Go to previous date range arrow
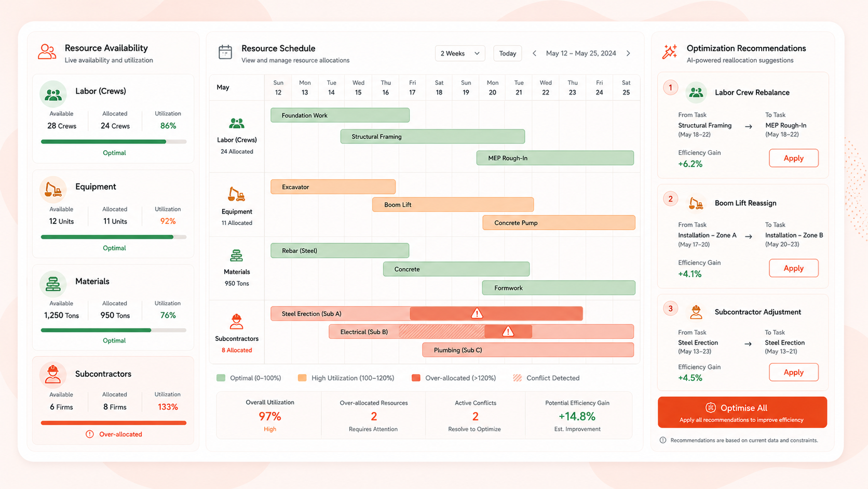Image resolution: width=868 pixels, height=489 pixels. coord(534,54)
